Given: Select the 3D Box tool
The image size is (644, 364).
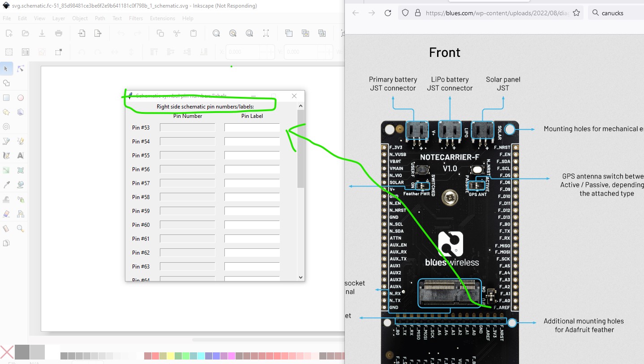Looking at the screenshot, I should pos(20,112).
